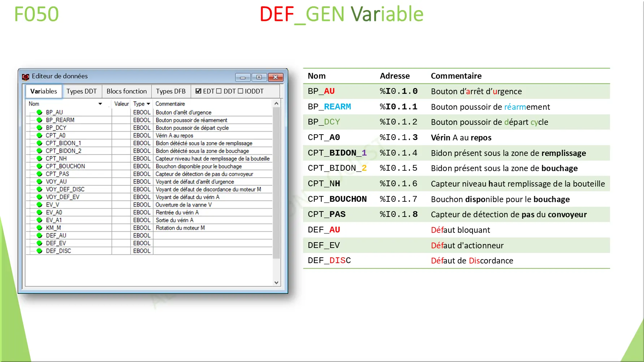Click the Editeur de données title bar icon
Screen dimensions: 644x362
coord(25,77)
